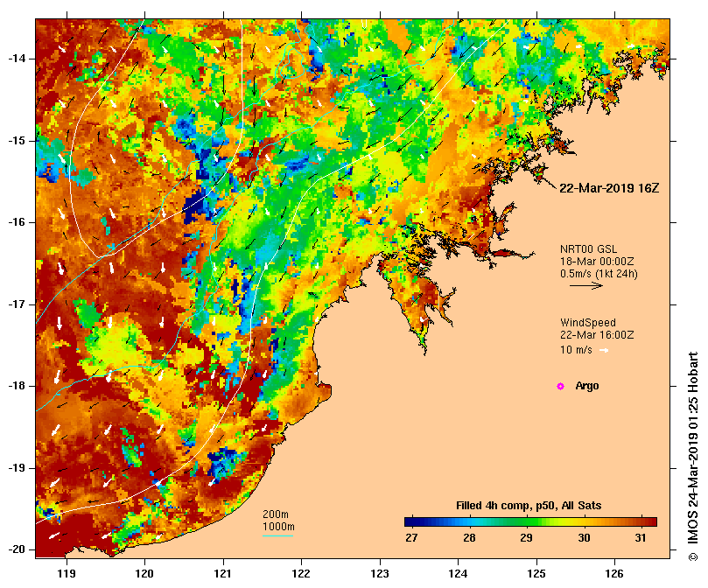Click the colorbar value '27'
Image resolution: width=708 pixels, height=588 pixels.
(411, 538)
